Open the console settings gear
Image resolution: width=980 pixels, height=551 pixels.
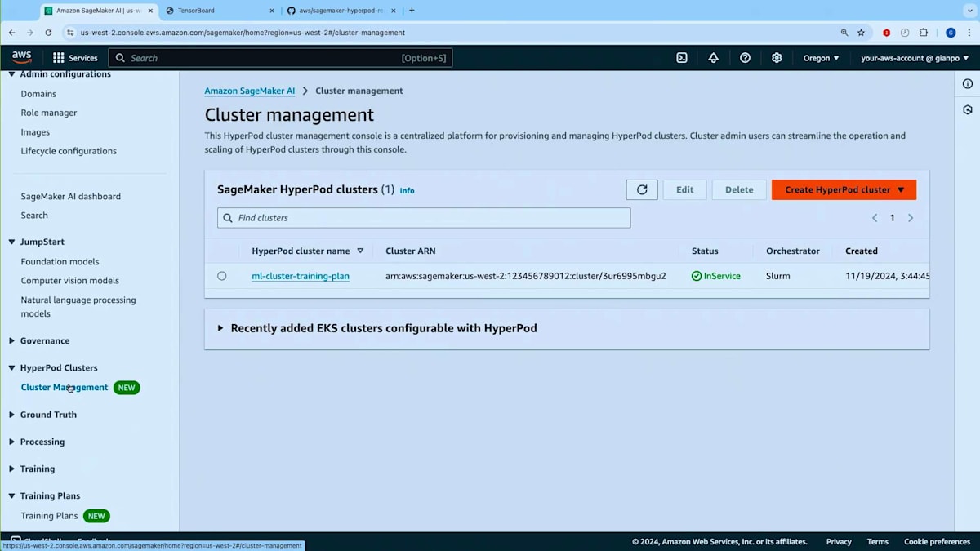tap(777, 58)
